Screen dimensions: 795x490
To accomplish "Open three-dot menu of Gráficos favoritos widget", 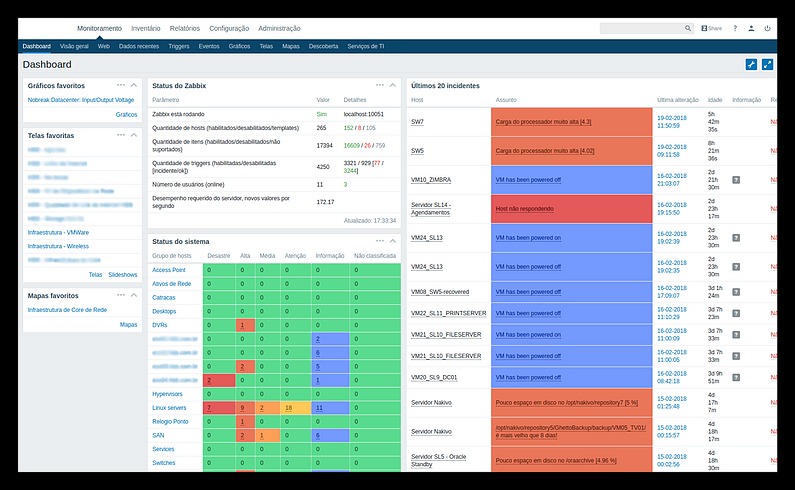I will [x=121, y=85].
